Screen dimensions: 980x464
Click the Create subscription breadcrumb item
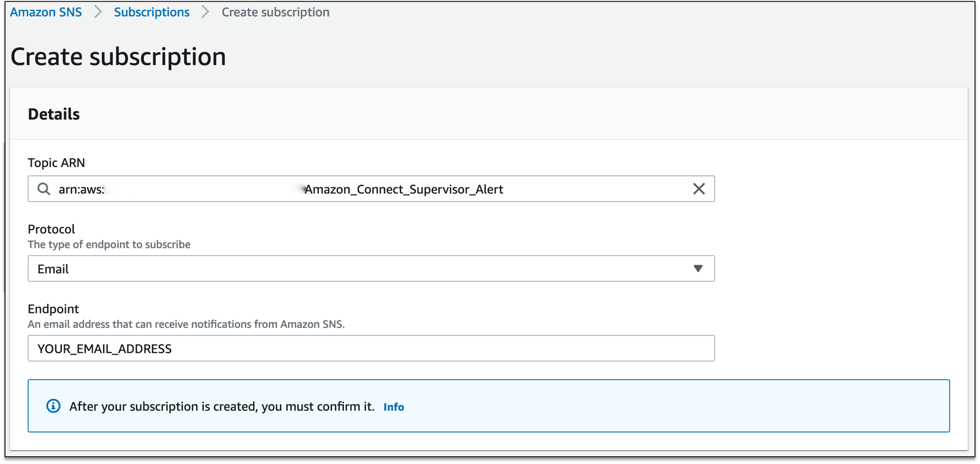[275, 12]
